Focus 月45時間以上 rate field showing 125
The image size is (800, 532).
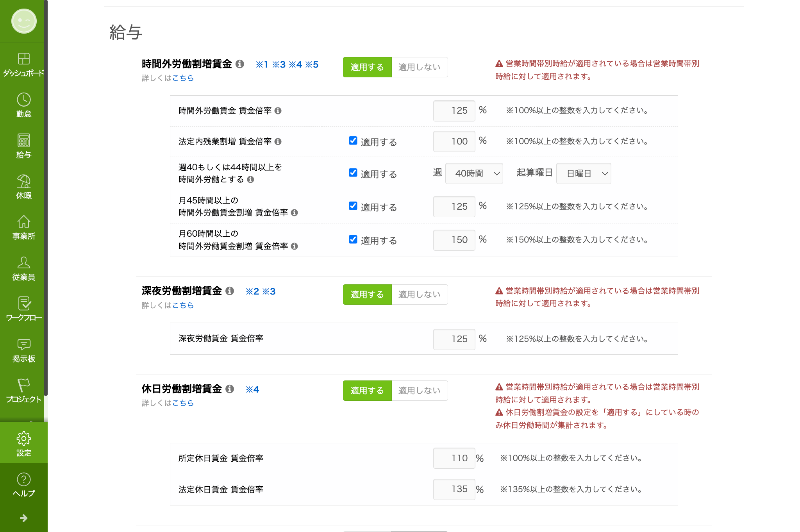(454, 207)
